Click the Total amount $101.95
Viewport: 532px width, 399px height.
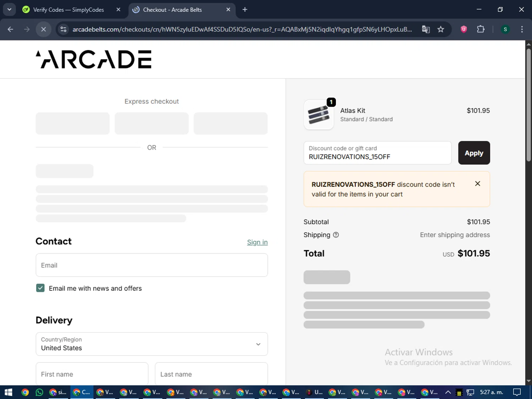473,253
